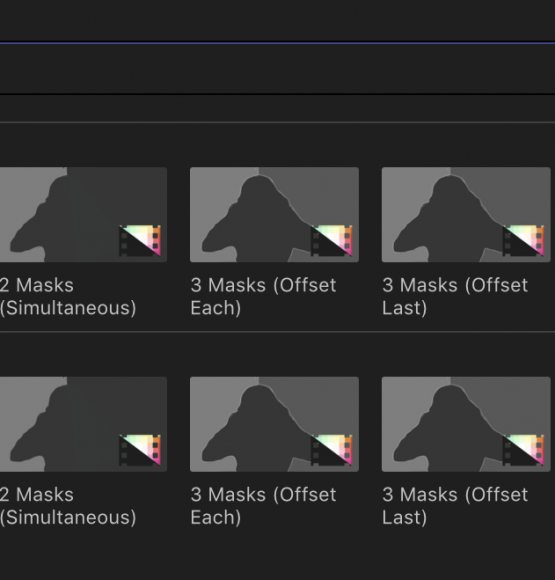555x580 pixels.
Task: Select the upper-row 2 Masks (Simultaneous) preset thumbnail
Action: coord(83,215)
